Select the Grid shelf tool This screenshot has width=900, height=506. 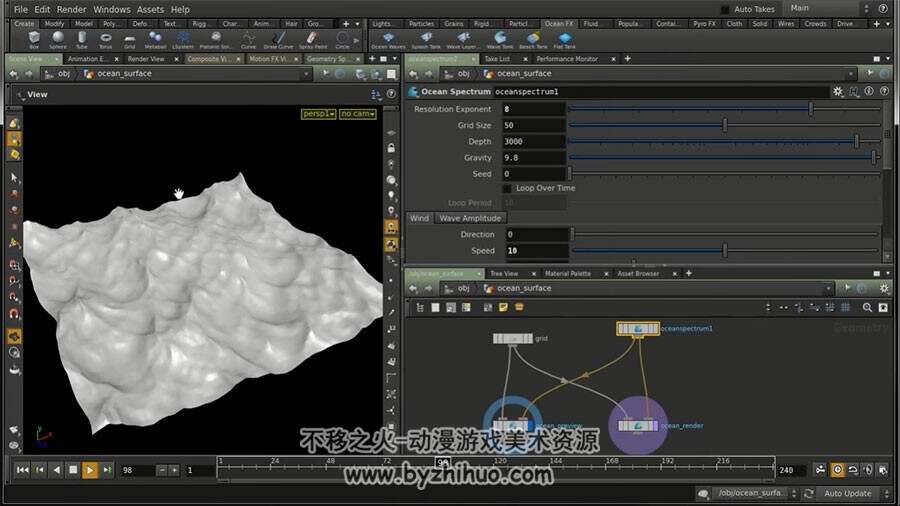(x=130, y=40)
